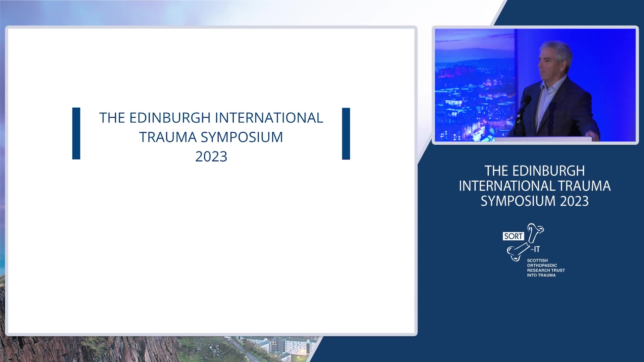Click the left blue vertical bar on slide
Image resolution: width=644 pixels, height=362 pixels.
76,133
